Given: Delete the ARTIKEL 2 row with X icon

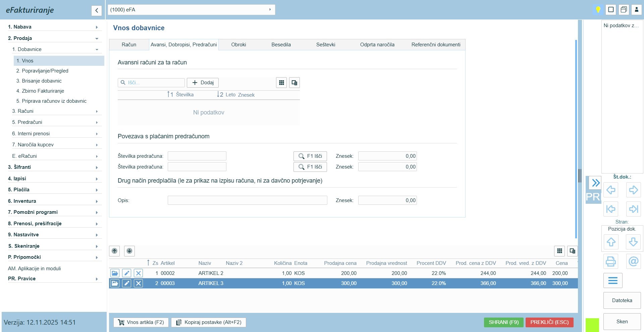Looking at the screenshot, I should click(x=138, y=273).
